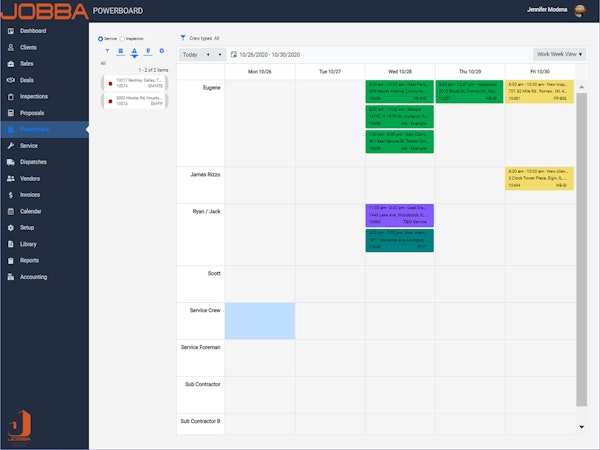Open Invoices via the dollar icon
Image resolution: width=600 pixels, height=450 pixels.
10,195
